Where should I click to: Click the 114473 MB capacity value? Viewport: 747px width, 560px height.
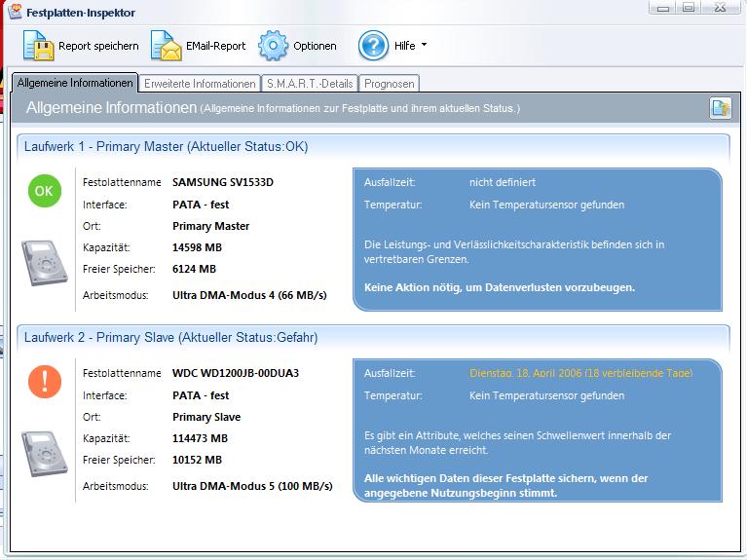pos(200,438)
